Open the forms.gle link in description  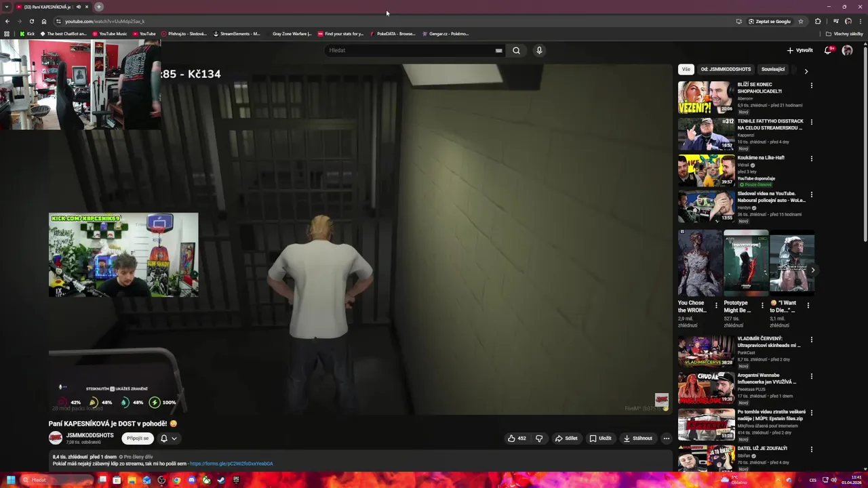pos(231,464)
